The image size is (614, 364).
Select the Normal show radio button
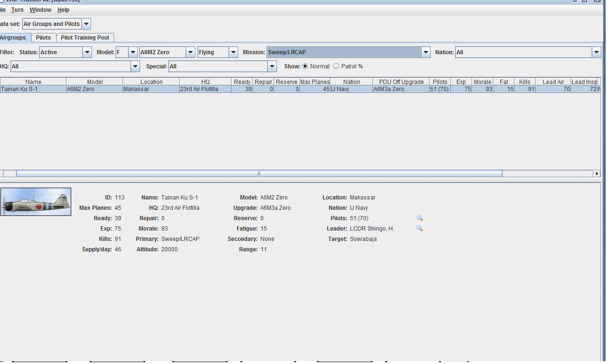[305, 66]
